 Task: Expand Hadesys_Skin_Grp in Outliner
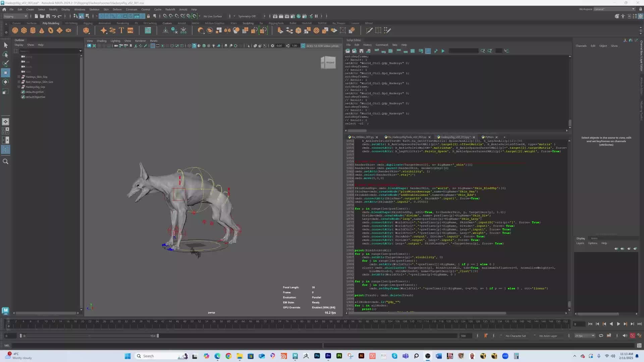[x=19, y=77]
